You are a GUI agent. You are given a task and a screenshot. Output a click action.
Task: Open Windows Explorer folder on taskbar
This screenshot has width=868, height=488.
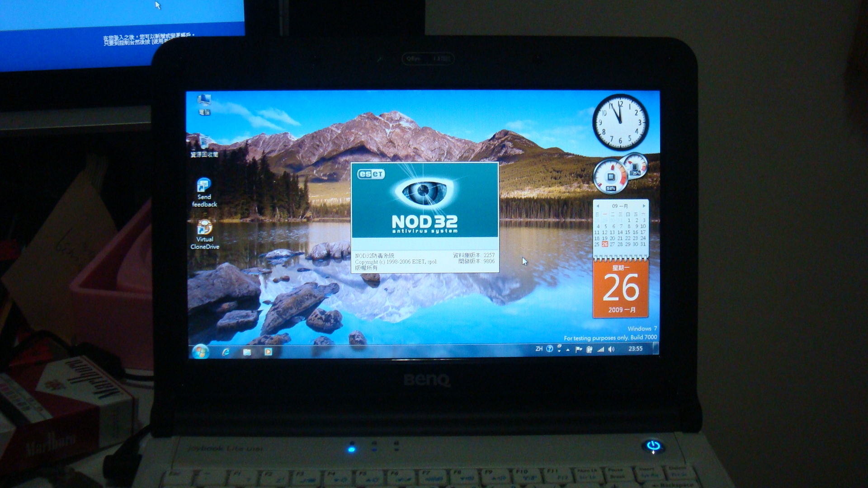[247, 352]
